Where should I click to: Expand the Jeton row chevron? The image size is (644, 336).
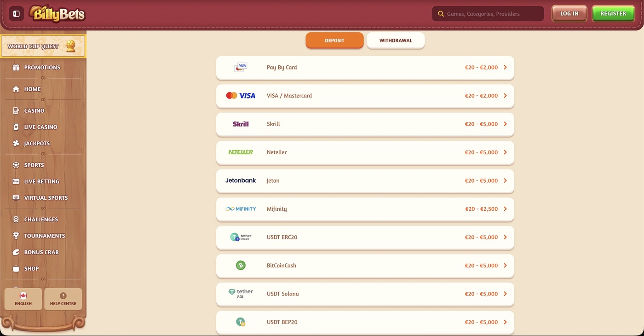point(505,180)
